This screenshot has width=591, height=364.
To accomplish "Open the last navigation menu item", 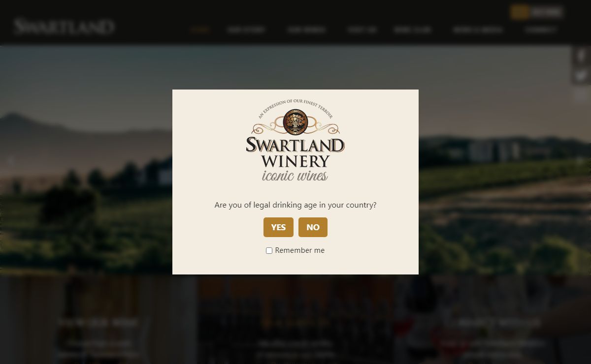I will (541, 30).
